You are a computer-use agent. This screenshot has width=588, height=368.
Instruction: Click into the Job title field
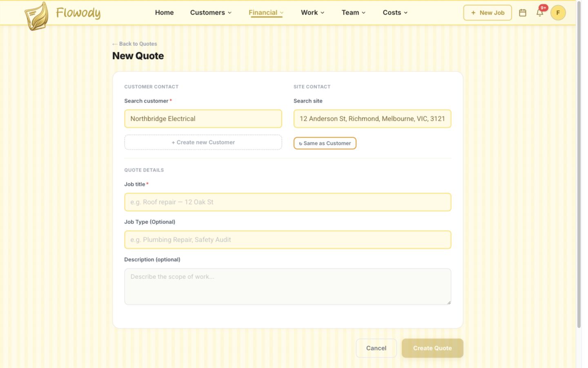(287, 202)
